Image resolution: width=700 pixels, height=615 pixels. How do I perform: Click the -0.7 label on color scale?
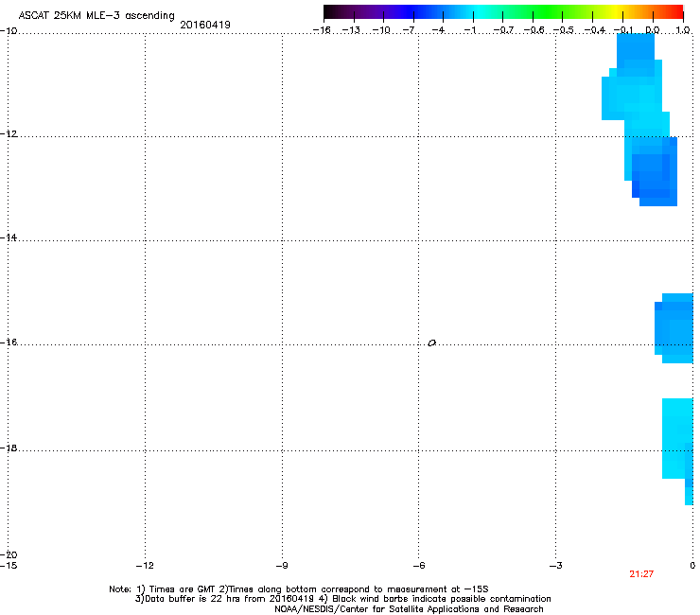point(503,30)
